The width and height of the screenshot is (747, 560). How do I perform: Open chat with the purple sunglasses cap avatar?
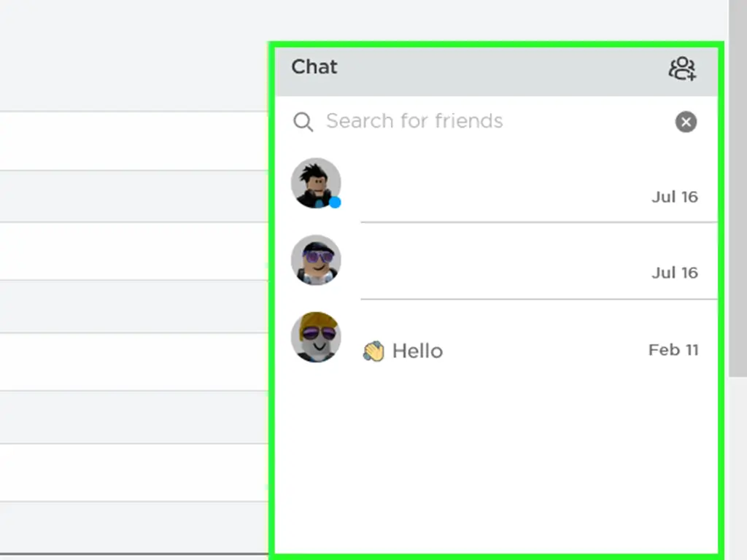tap(316, 260)
